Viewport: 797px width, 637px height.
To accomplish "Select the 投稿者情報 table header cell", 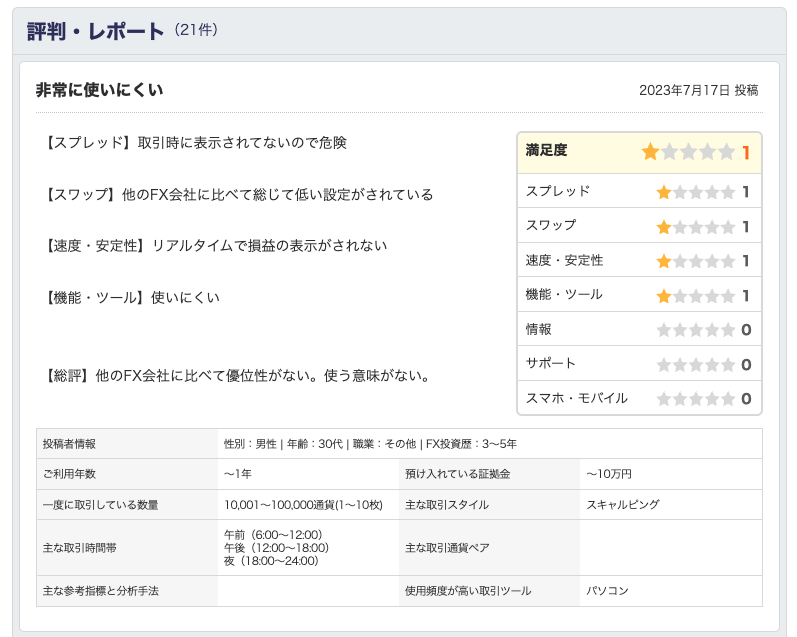I will point(127,443).
